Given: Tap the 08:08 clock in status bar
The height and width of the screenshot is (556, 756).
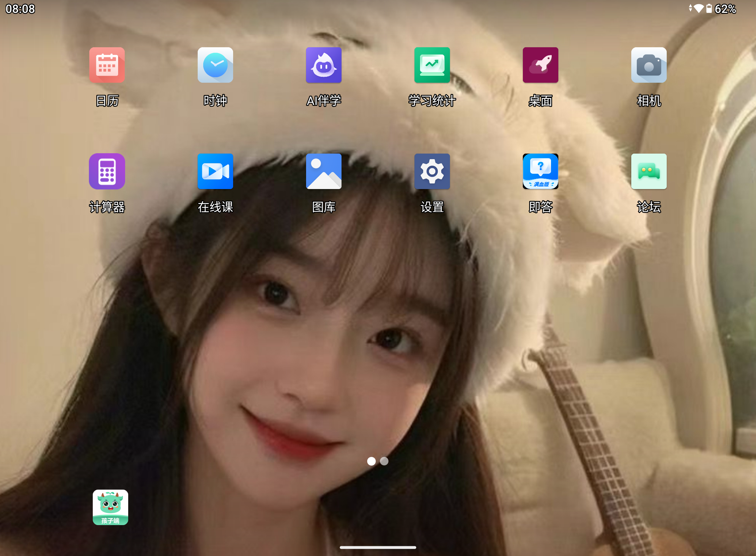Looking at the screenshot, I should tap(20, 9).
